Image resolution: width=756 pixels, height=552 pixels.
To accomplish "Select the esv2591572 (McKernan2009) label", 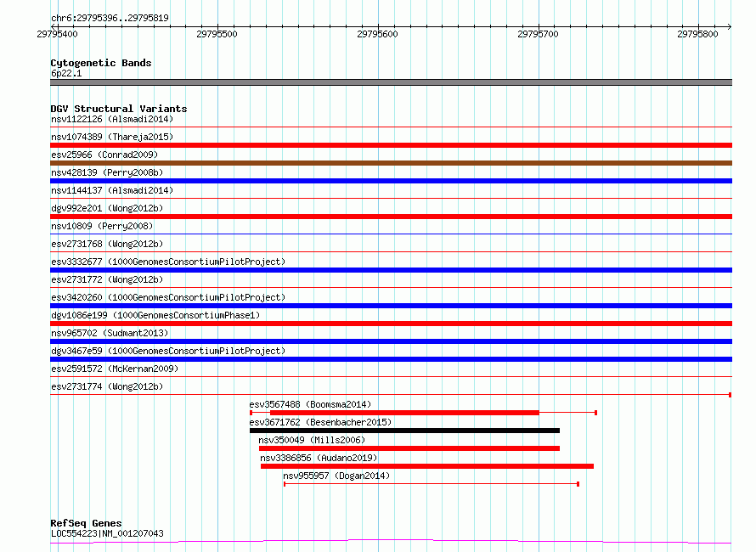I will 115,369.
